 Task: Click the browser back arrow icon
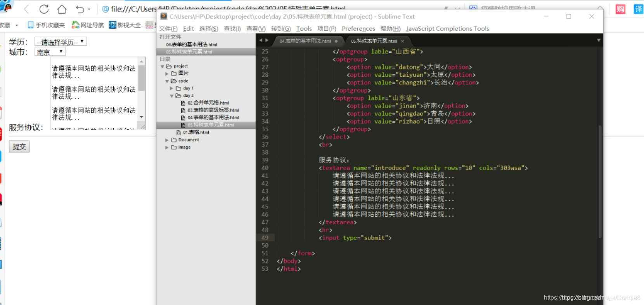pyautogui.click(x=26, y=9)
